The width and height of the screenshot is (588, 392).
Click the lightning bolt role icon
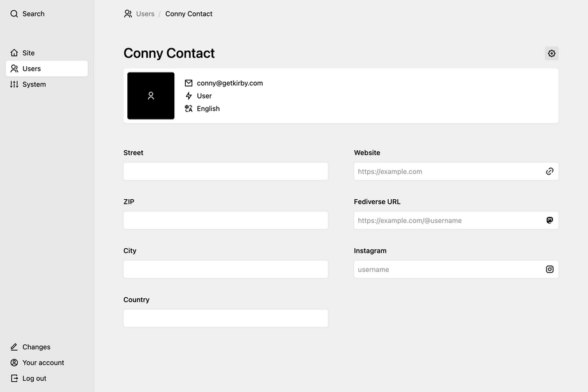pos(188,96)
